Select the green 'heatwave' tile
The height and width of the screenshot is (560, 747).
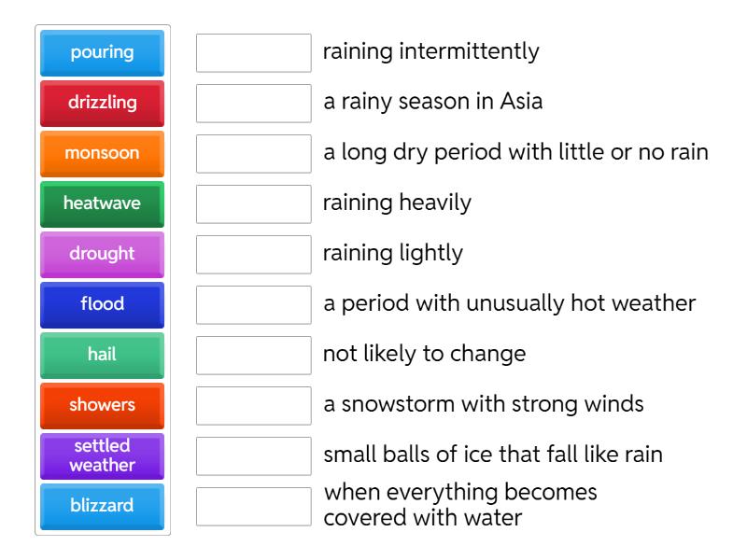102,203
